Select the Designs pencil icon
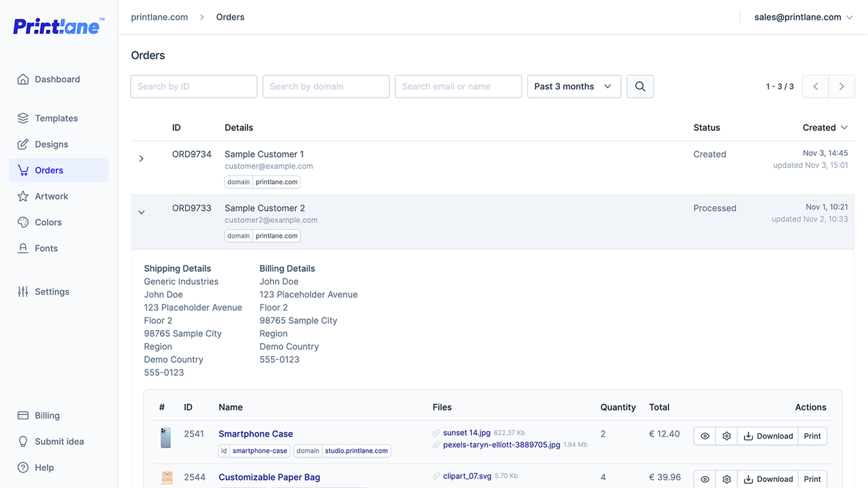Screen dimensions: 868x488 click(x=22, y=144)
